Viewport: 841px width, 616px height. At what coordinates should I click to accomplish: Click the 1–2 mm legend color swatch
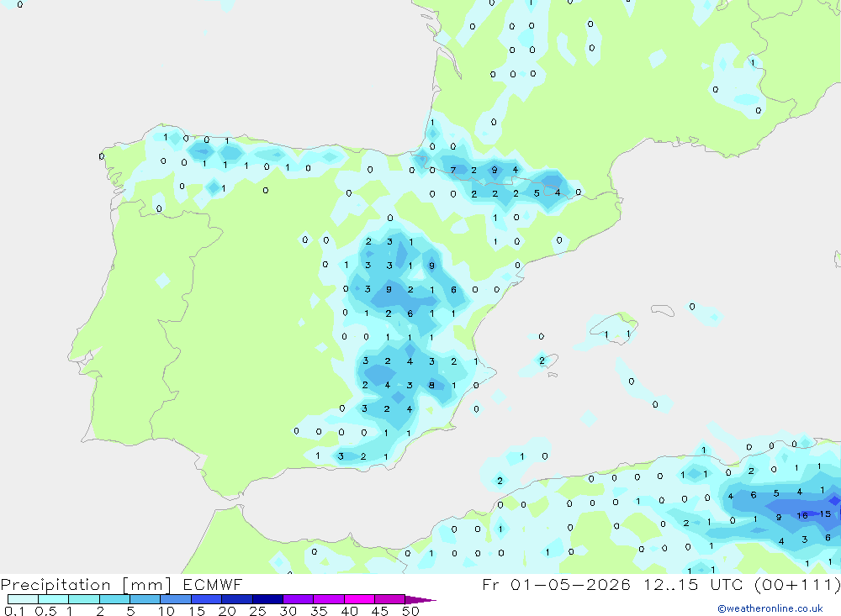pos(83,599)
